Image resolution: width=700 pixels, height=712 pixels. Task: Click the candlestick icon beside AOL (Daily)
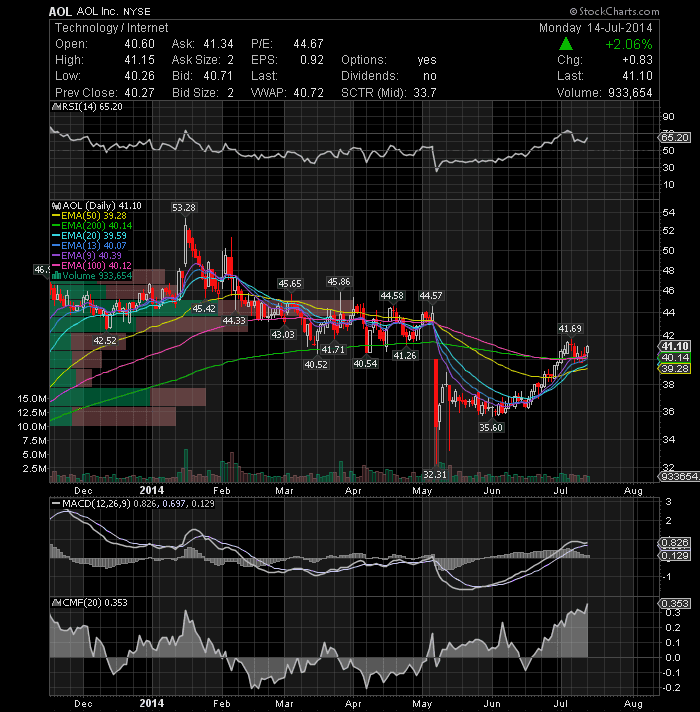point(57,206)
